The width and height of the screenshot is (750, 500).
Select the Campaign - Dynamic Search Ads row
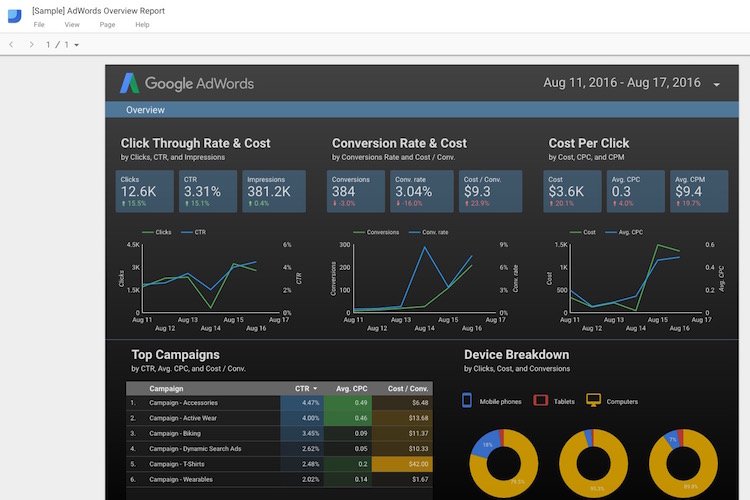click(279, 449)
